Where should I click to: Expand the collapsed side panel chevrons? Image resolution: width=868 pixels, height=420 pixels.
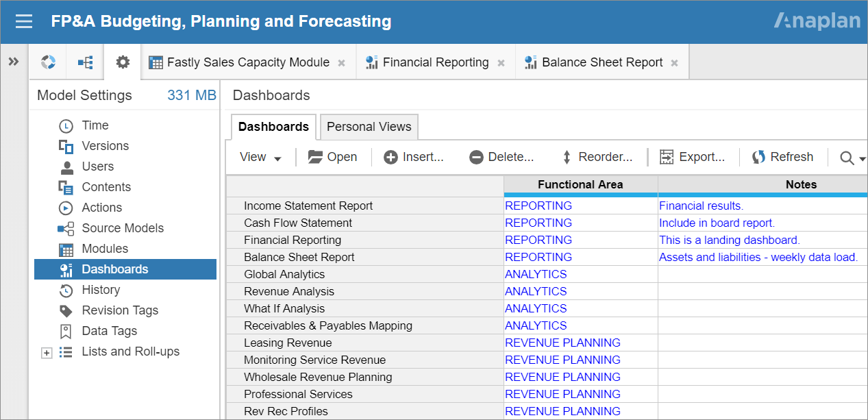tap(13, 62)
